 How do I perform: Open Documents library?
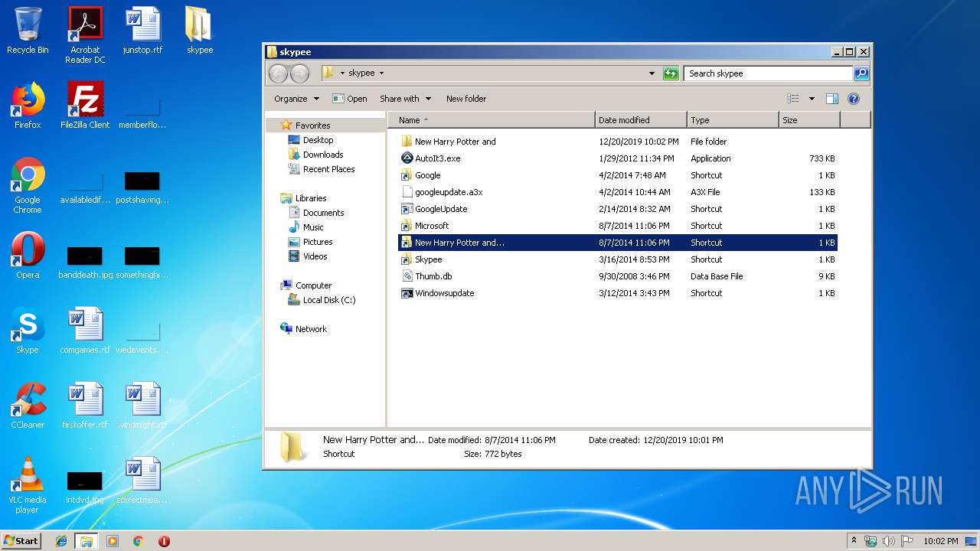pyautogui.click(x=323, y=213)
